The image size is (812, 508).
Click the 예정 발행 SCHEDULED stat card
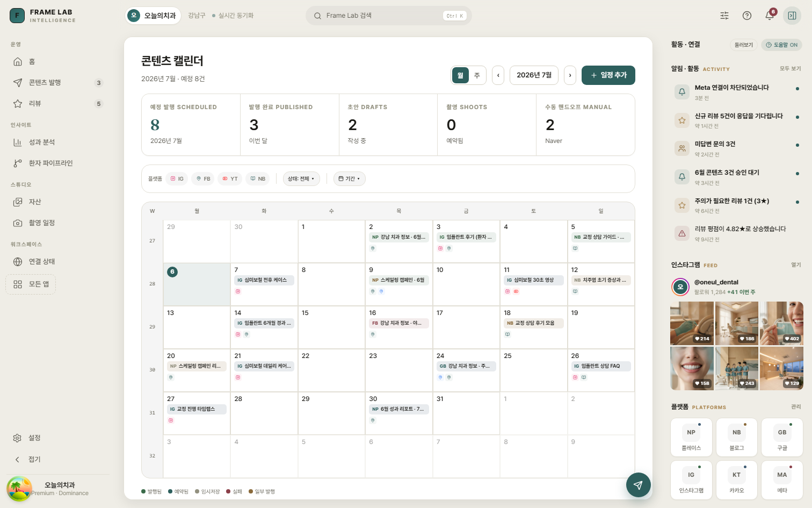[191, 125]
